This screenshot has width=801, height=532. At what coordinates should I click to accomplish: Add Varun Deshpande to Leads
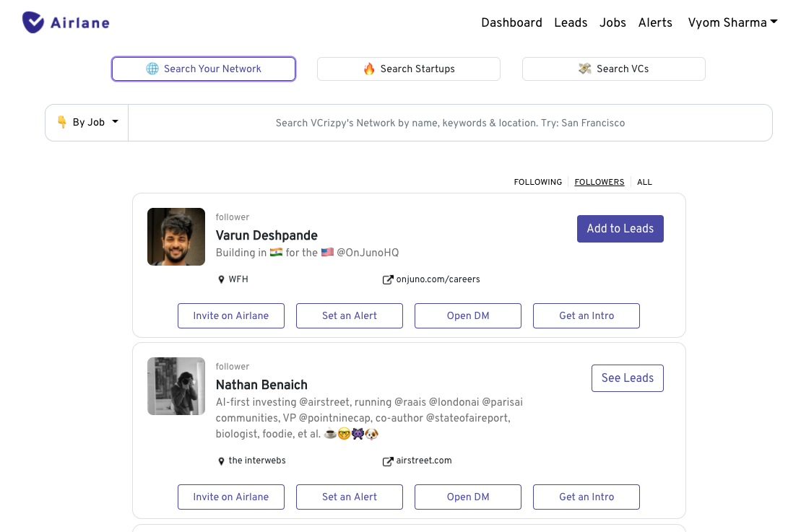coord(620,229)
